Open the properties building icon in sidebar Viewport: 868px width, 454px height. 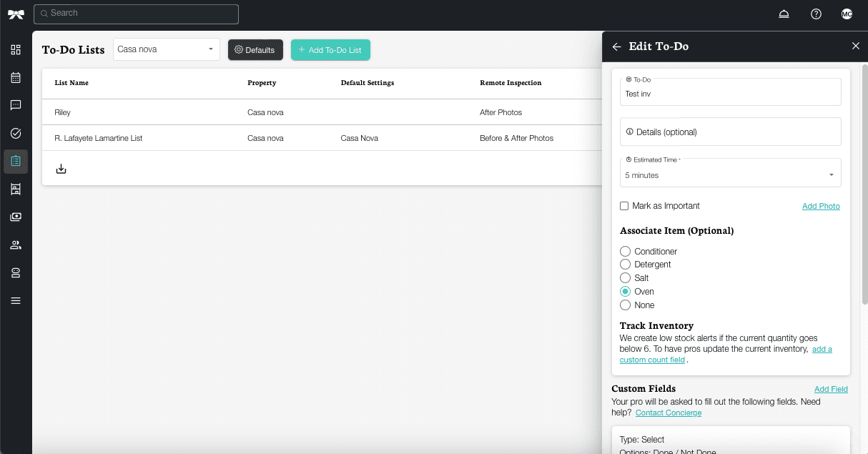click(x=16, y=189)
